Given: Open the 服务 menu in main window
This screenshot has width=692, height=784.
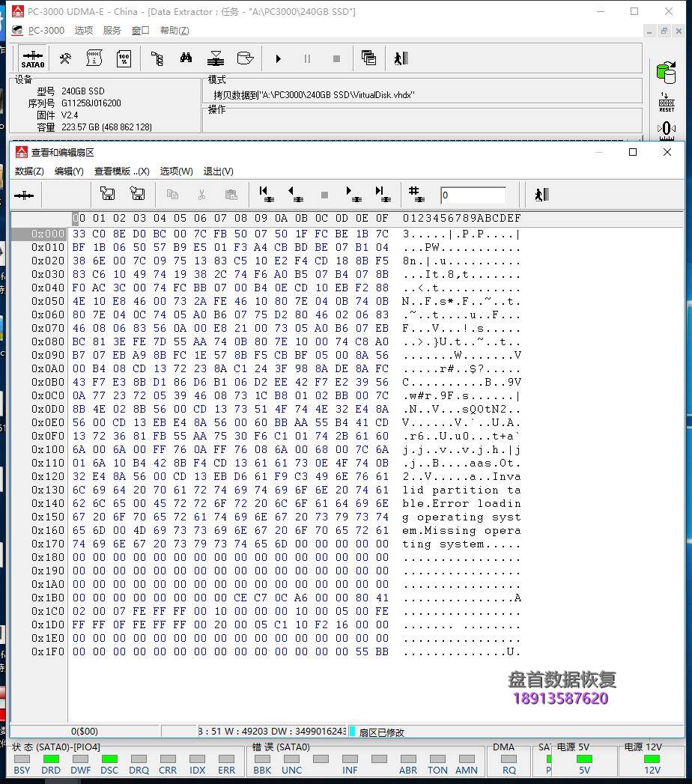Looking at the screenshot, I should [112, 31].
